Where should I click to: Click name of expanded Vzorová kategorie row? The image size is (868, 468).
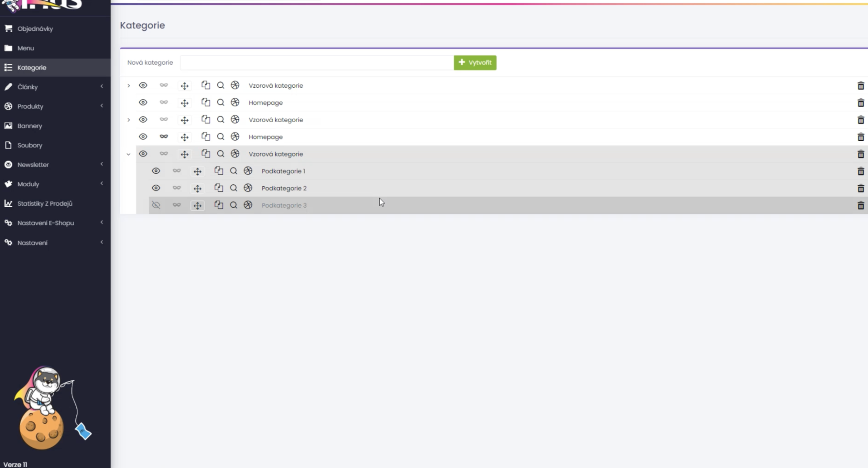pos(276,154)
